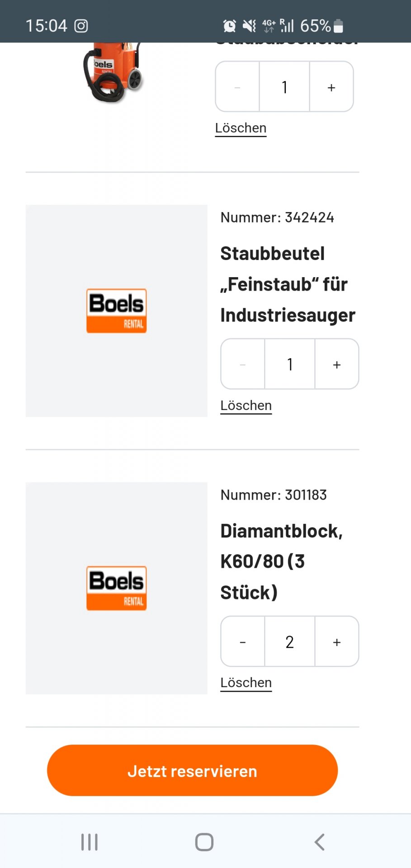Tap the Staubbeutel Boels Rental placeholder image
Viewport: 411px width, 868px height.
pyautogui.click(x=117, y=311)
